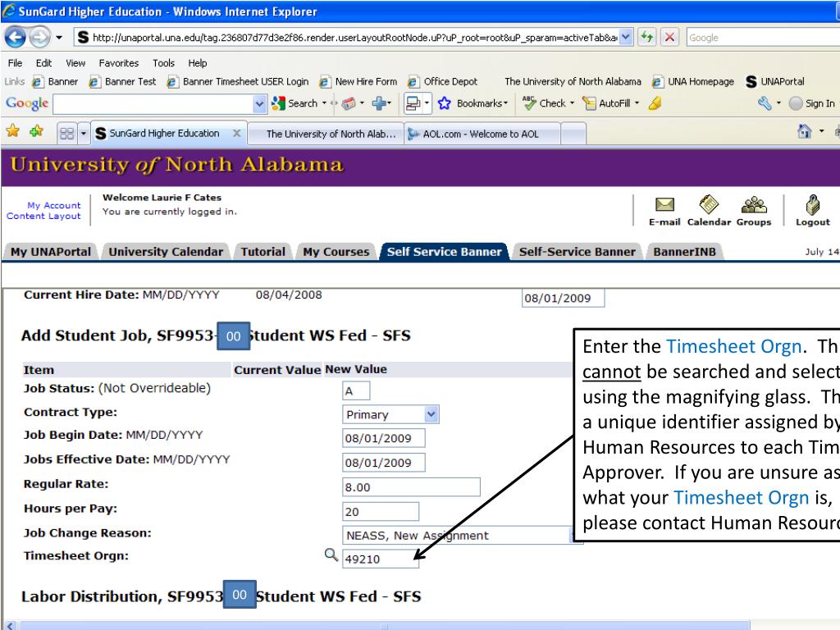Open the UNA Homepage favorite link
Image resolution: width=840 pixels, height=630 pixels.
click(x=693, y=81)
